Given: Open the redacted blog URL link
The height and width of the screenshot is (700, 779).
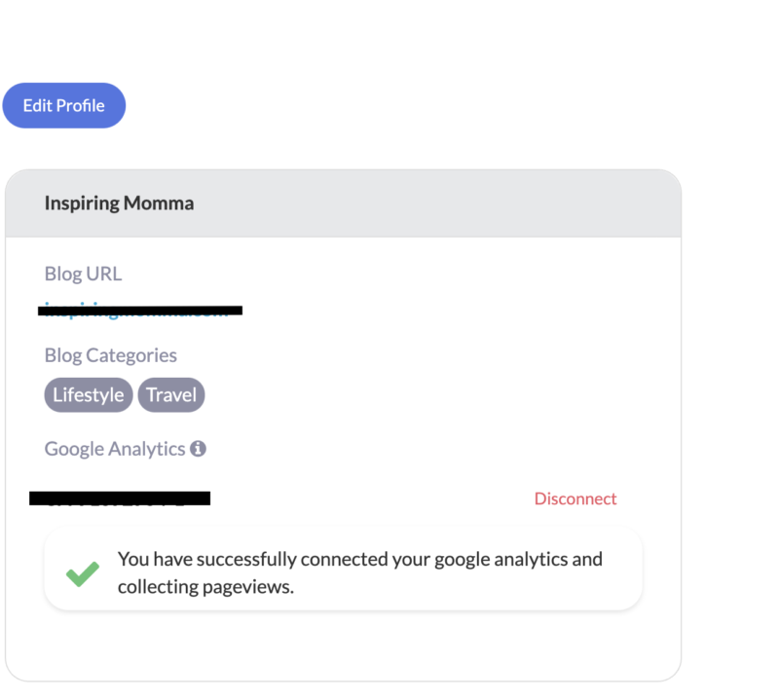Looking at the screenshot, I should pyautogui.click(x=140, y=310).
